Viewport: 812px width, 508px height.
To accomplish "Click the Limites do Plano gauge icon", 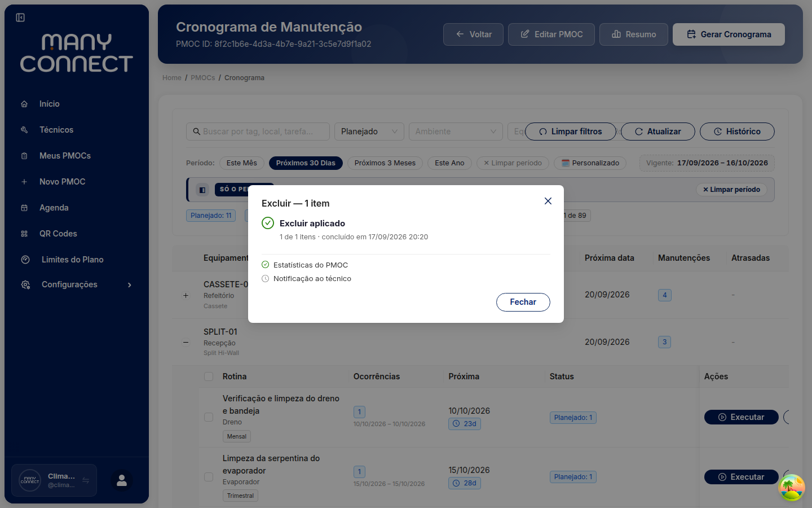I will 25,260.
